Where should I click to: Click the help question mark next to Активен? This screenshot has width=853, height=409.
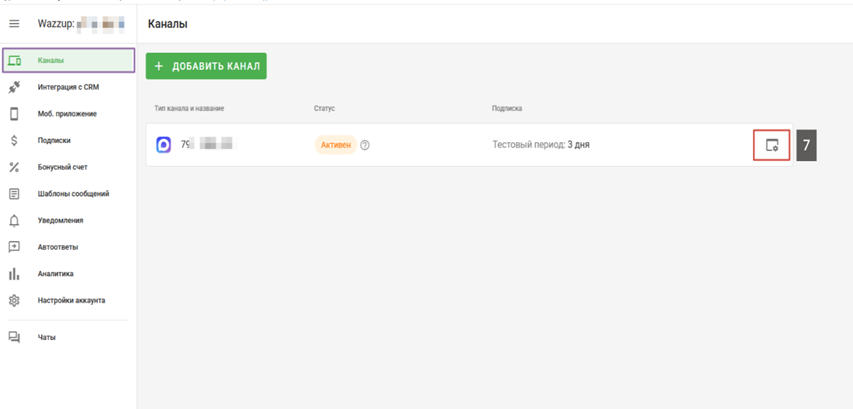click(x=365, y=145)
